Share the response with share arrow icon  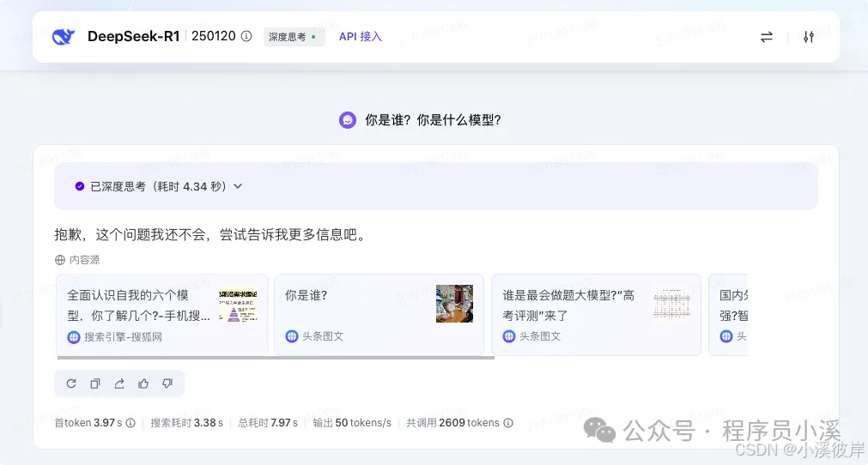[119, 383]
